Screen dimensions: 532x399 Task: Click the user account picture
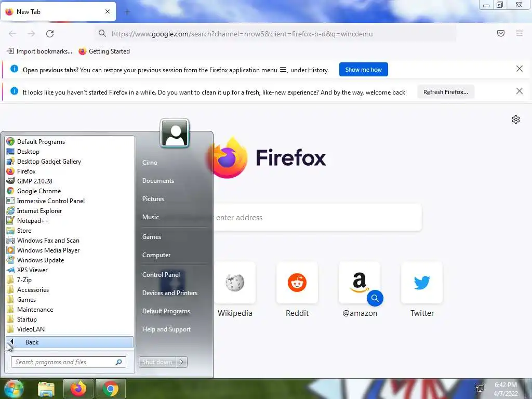tap(175, 133)
